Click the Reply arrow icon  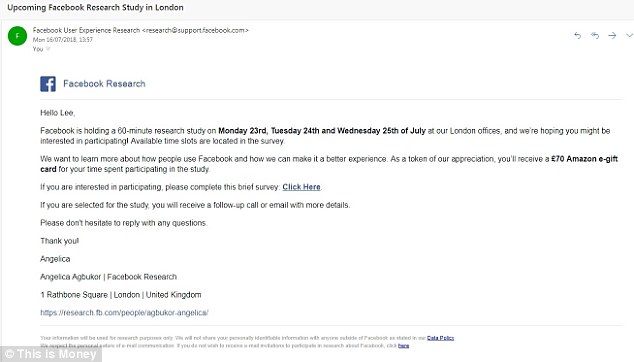tap(577, 36)
